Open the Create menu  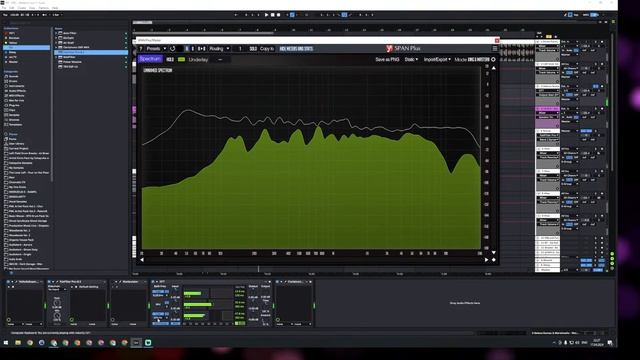coord(22,8)
